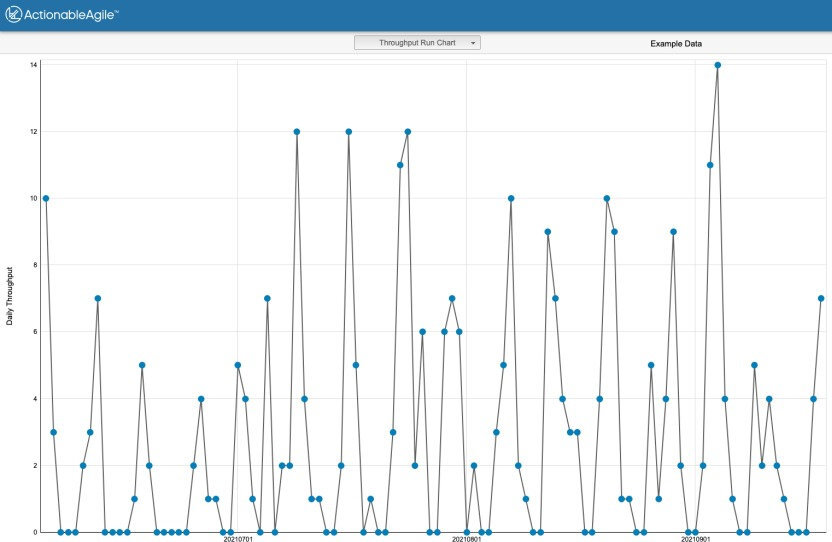Select the third 12-value peak before 20210801
The image size is (832, 542).
click(408, 132)
